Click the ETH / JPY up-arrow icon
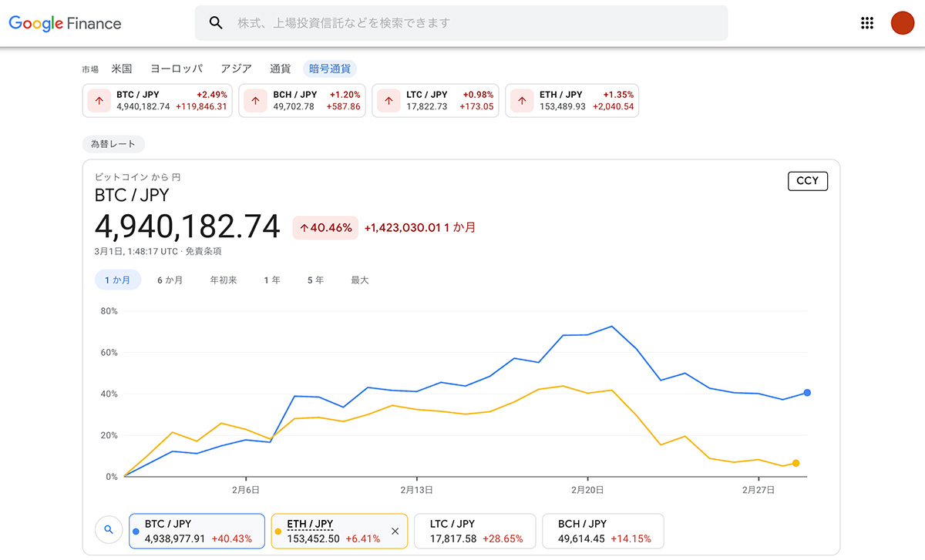The image size is (925, 560). (x=522, y=100)
